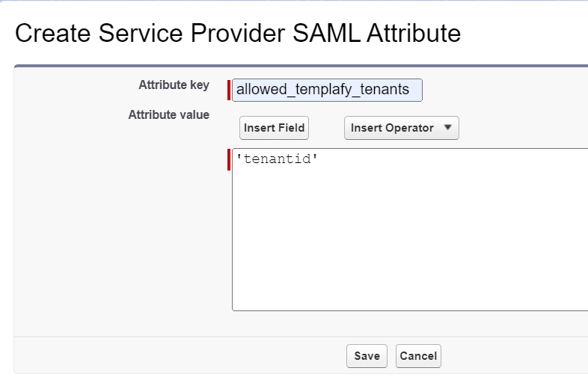Image resolution: width=588 pixels, height=377 pixels.
Task: Click the word SAML in the page title
Action: click(x=326, y=33)
